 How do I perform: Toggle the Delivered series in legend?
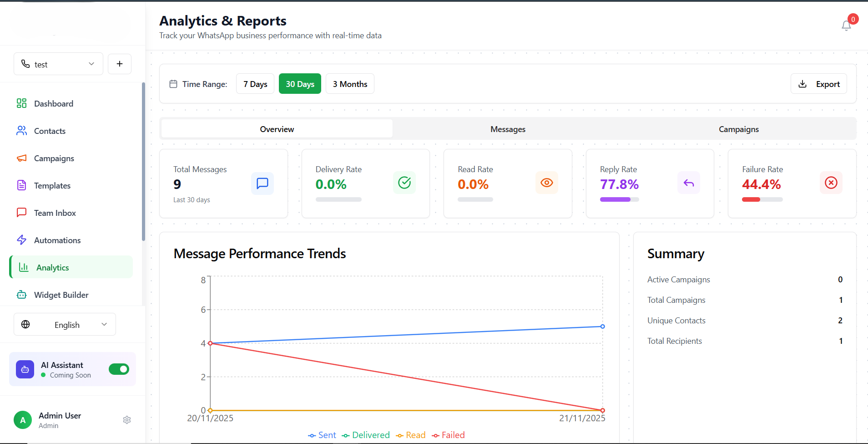pyautogui.click(x=366, y=435)
